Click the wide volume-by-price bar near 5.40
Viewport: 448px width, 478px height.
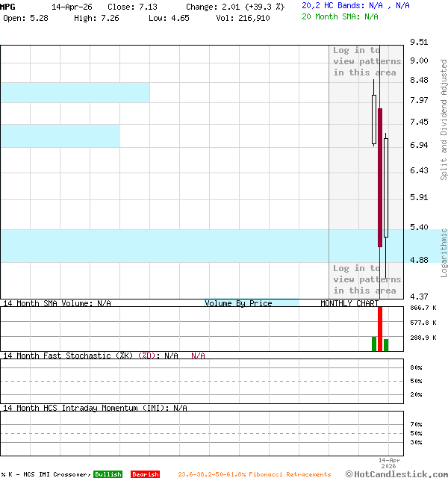click(164, 246)
